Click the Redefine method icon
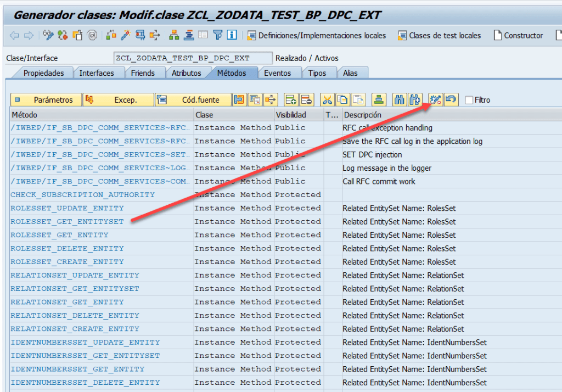The width and height of the screenshot is (562, 392). pyautogui.click(x=436, y=99)
